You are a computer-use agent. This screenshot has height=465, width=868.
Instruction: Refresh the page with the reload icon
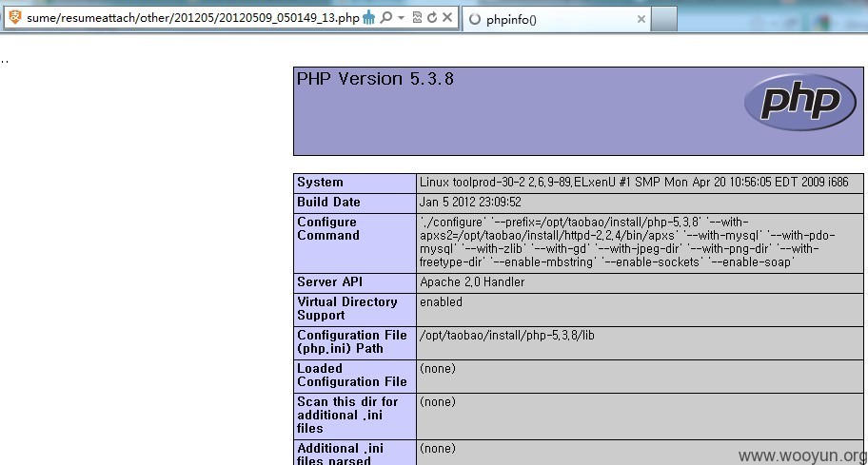(432, 18)
